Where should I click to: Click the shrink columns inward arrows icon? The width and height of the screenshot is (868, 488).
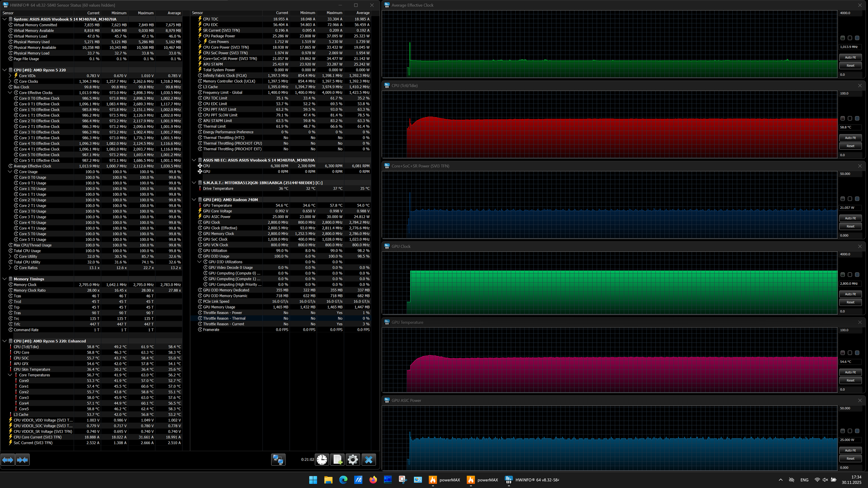click(x=23, y=460)
